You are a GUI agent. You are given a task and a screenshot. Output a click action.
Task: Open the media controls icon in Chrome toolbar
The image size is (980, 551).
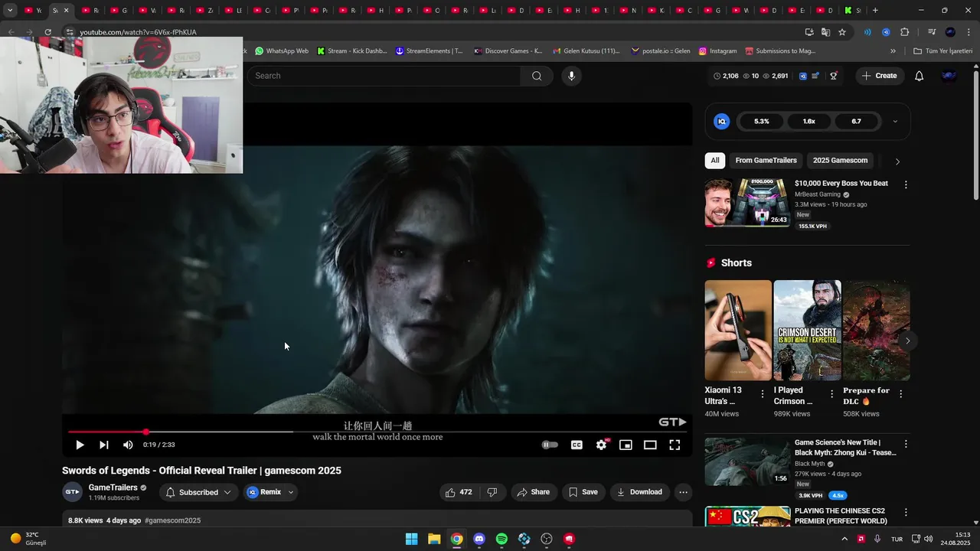tap(932, 32)
